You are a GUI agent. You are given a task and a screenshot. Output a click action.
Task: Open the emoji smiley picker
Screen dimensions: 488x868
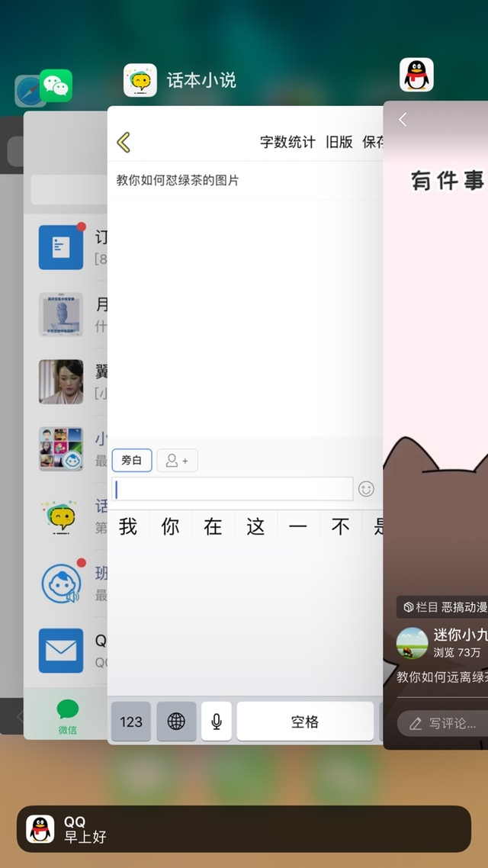[366, 489]
